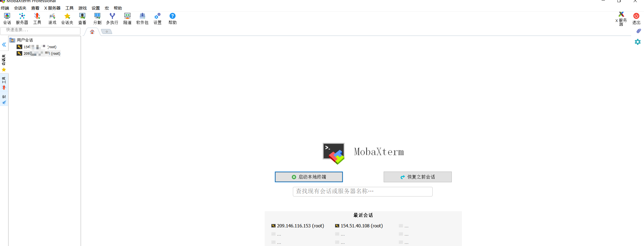The width and height of the screenshot is (644, 246).
Task: Open the 软件包 (Packages) toolbar icon
Action: [142, 19]
